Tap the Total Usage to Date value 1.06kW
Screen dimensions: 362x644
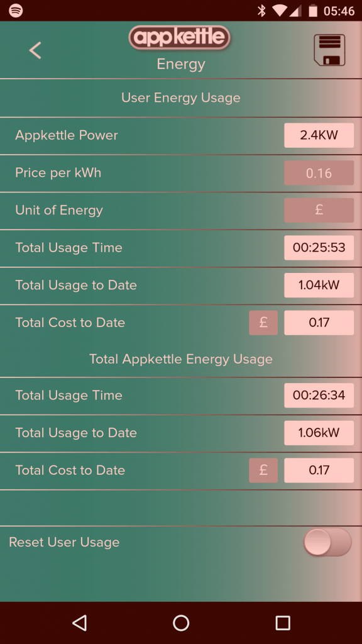(319, 433)
